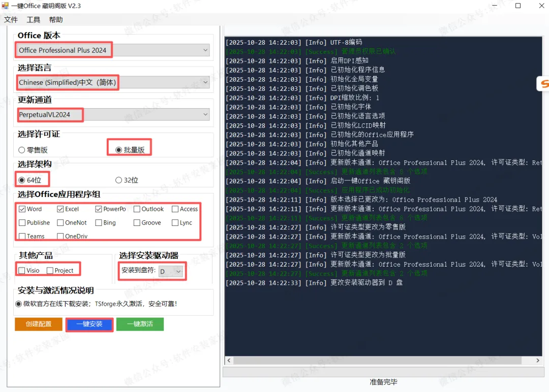The width and height of the screenshot is (549, 392).
Task: Click the orange 创建配置 button
Action: coord(39,324)
